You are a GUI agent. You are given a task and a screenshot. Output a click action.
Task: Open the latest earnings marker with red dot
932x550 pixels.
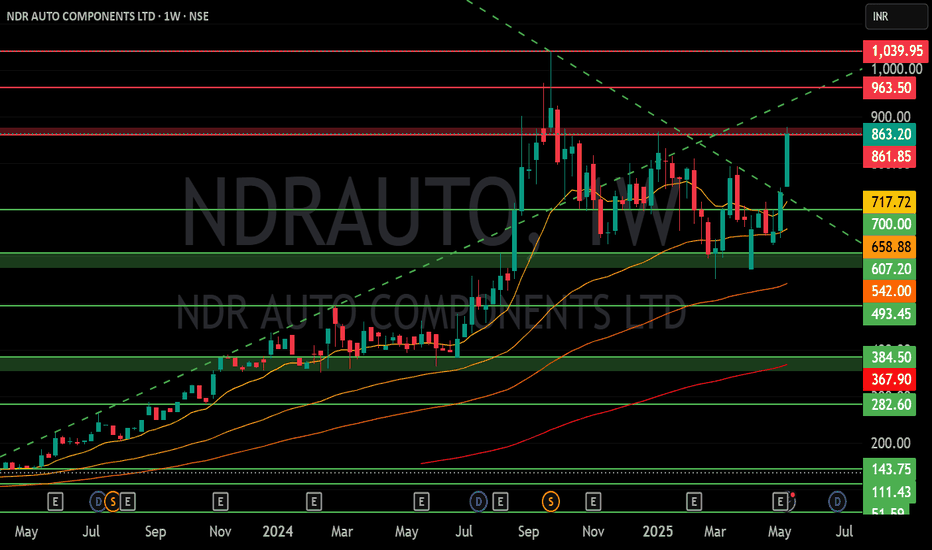(x=780, y=502)
